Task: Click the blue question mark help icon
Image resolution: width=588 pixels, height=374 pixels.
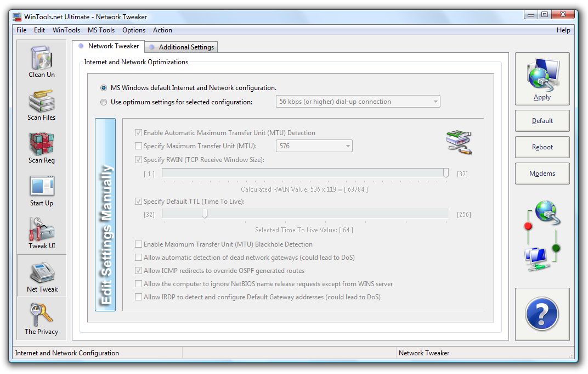Action: pyautogui.click(x=542, y=314)
